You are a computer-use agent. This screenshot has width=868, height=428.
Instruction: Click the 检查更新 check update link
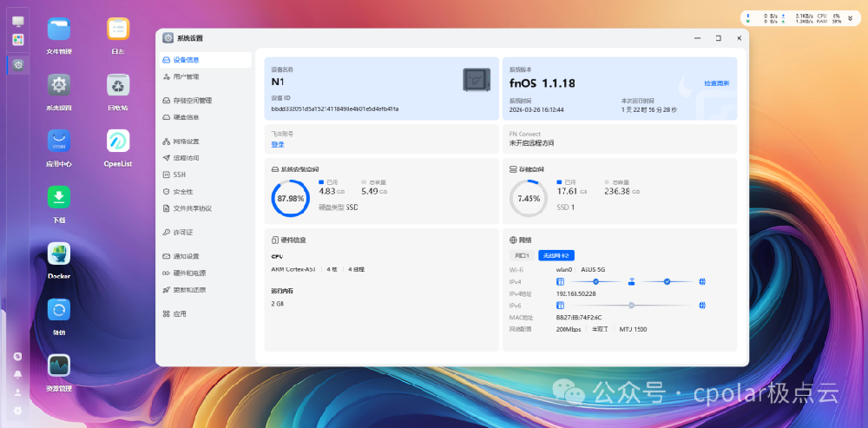717,83
